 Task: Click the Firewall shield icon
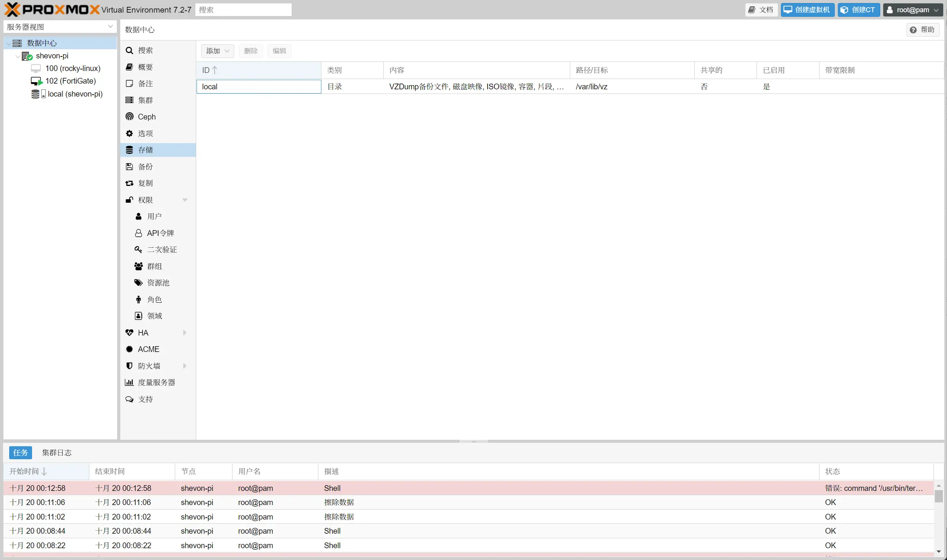(129, 366)
